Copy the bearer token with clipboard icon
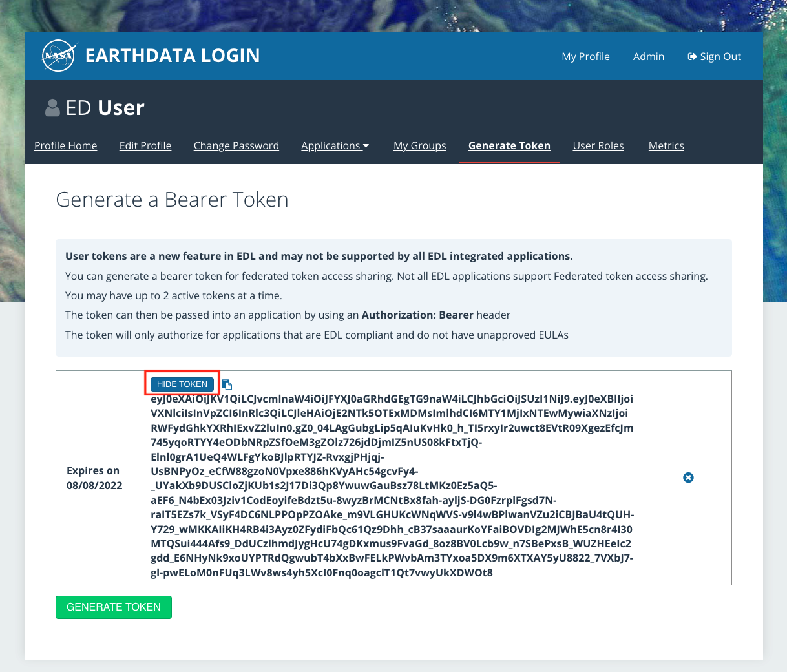This screenshot has width=787, height=672. point(227,384)
